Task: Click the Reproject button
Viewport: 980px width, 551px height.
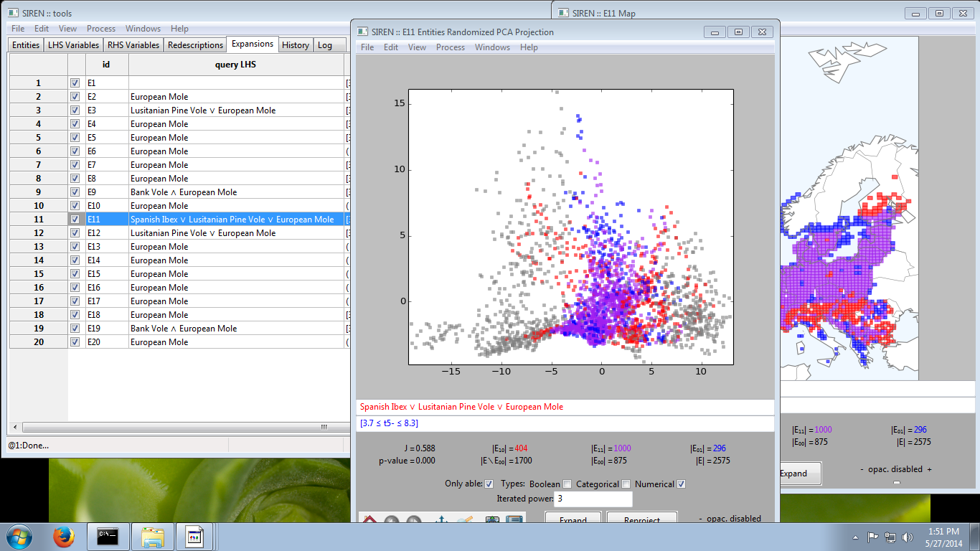Action: 642,519
